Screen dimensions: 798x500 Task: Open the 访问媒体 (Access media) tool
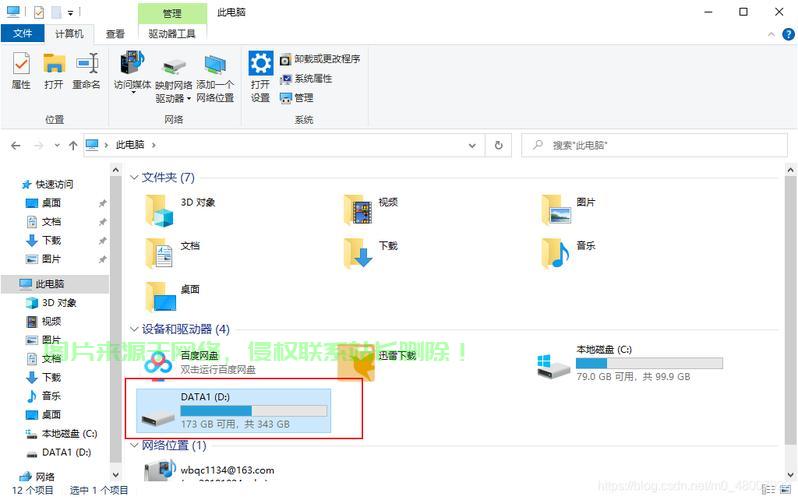[x=132, y=63]
